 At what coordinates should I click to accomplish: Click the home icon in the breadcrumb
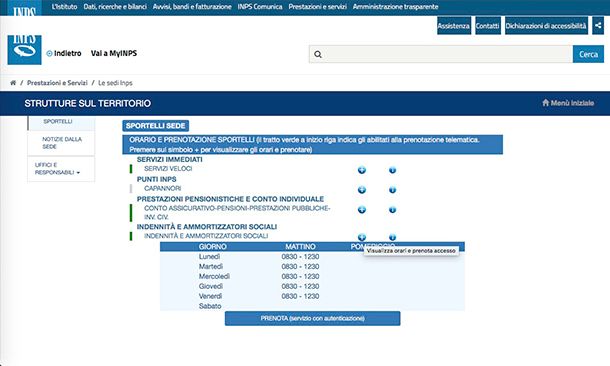coord(13,83)
